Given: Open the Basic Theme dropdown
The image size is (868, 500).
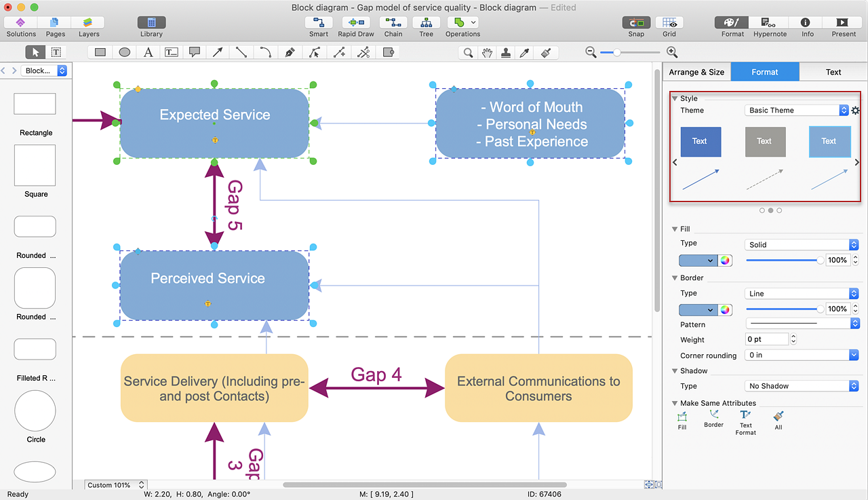Looking at the screenshot, I should coord(796,111).
